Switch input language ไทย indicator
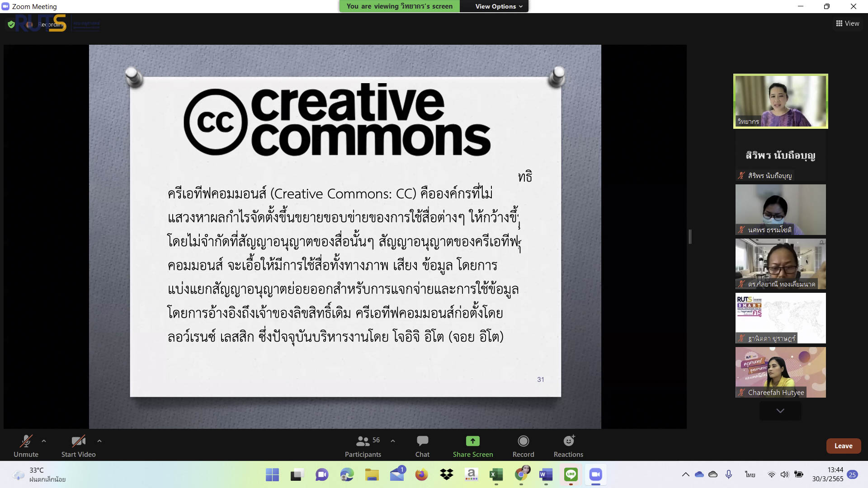868x488 pixels. (x=750, y=474)
